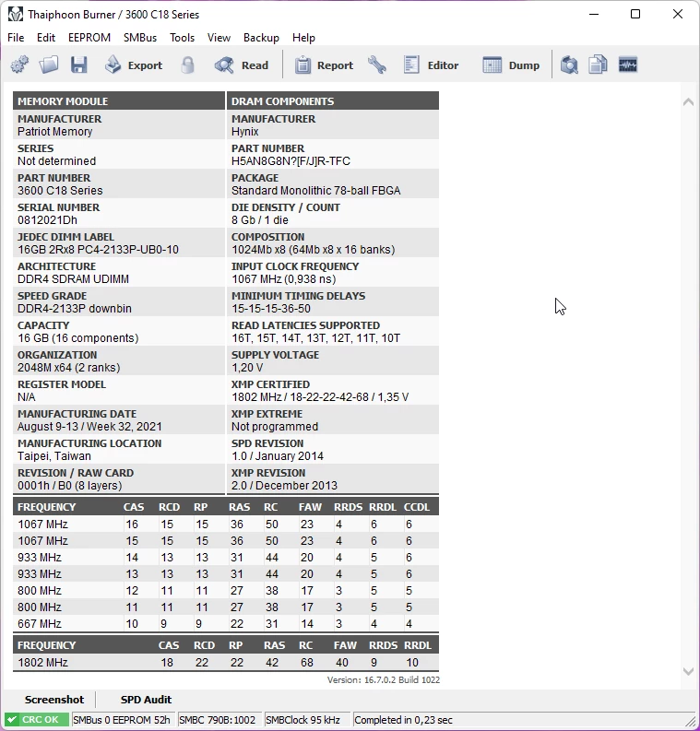Click the DRAM manufacturer value 'Hynix'
The width and height of the screenshot is (700, 731).
coord(244,132)
